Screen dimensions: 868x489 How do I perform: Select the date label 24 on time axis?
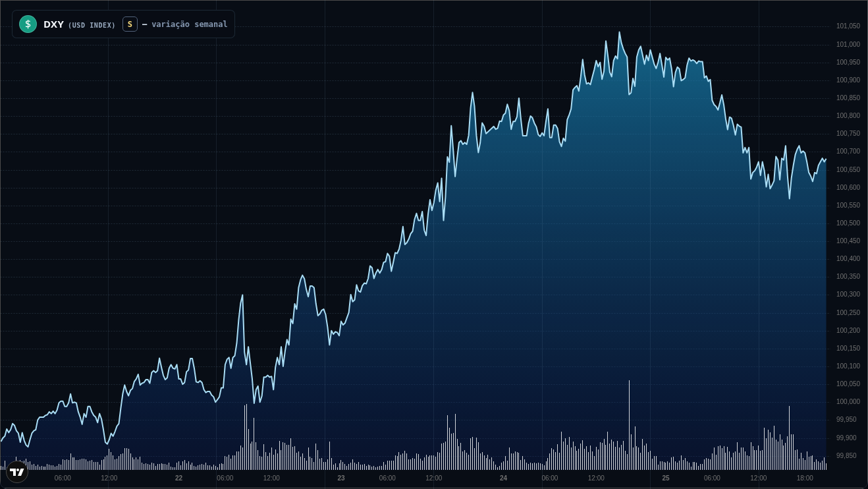pyautogui.click(x=503, y=478)
